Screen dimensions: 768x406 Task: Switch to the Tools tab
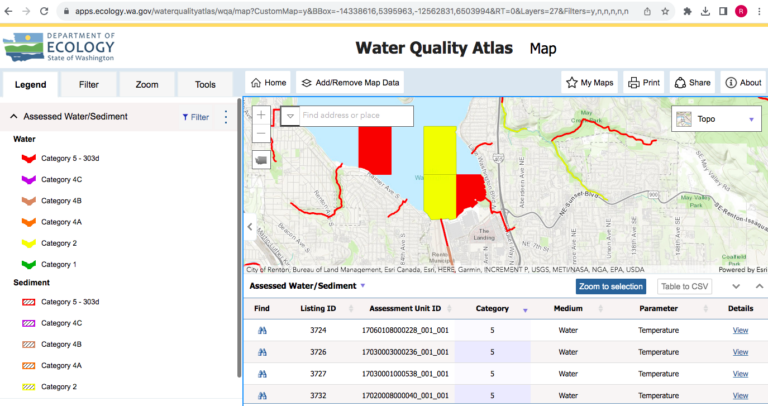point(205,86)
